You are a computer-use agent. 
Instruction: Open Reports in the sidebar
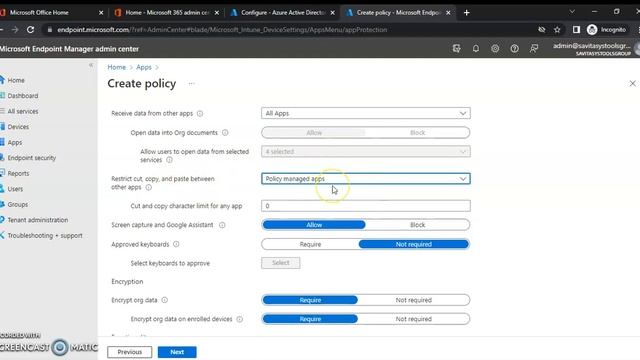18,173
